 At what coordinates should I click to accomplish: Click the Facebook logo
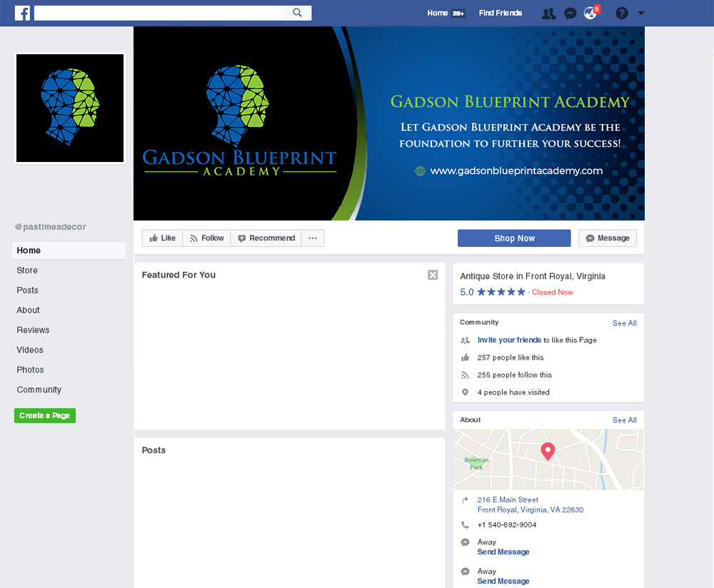tap(22, 13)
